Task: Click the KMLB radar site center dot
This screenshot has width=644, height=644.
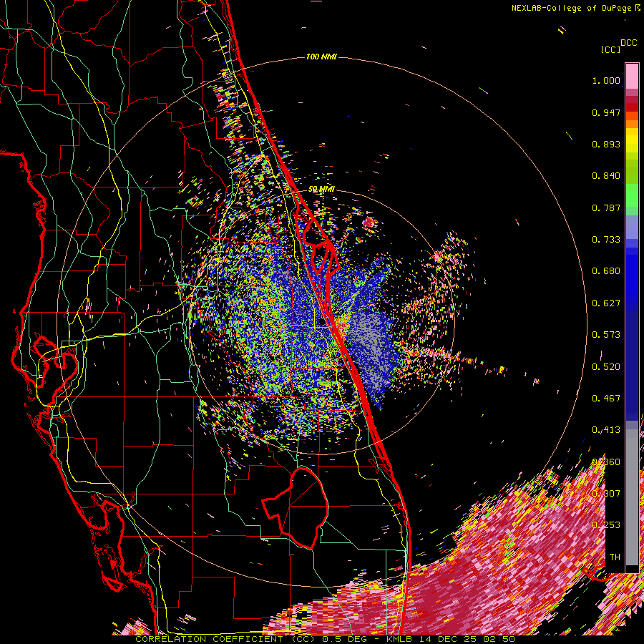Action: [x=321, y=321]
